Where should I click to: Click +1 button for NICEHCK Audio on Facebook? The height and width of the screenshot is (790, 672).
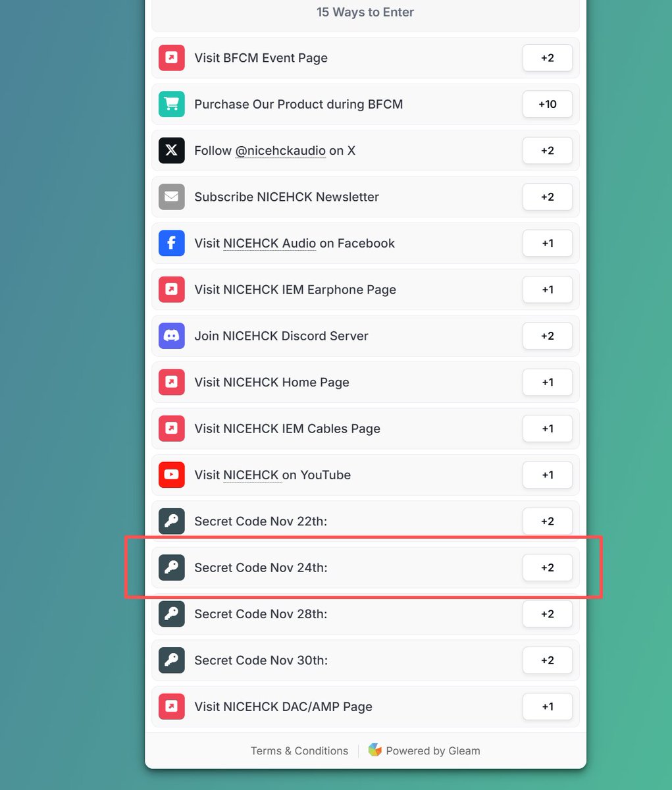coord(548,243)
